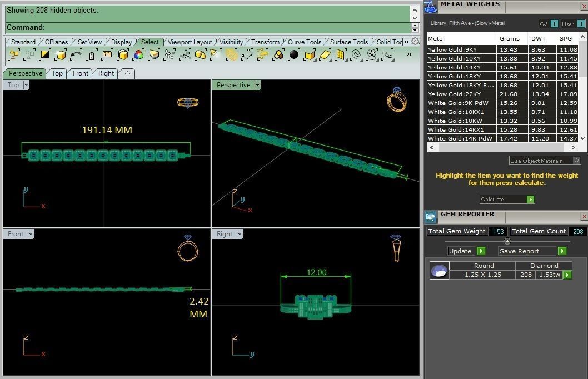
Task: Open the Curve Tools toolbar tab
Action: click(x=305, y=42)
